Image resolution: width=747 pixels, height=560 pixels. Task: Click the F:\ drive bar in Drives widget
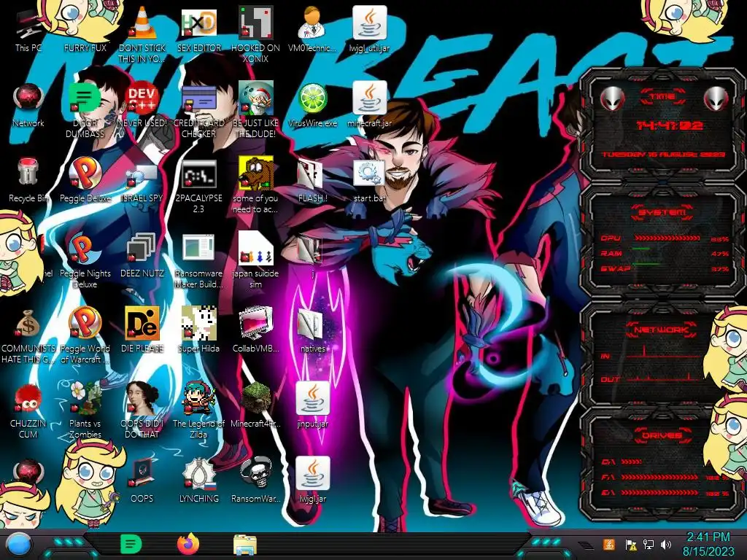pos(659,477)
